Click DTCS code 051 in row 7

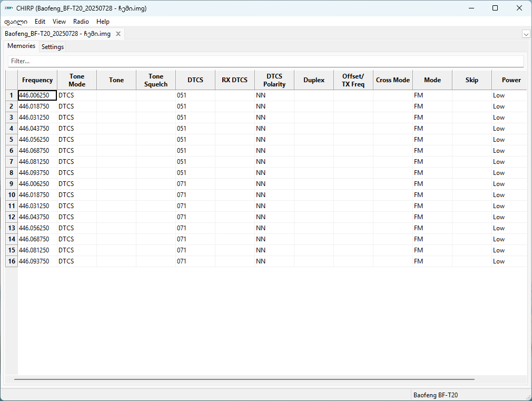pyautogui.click(x=195, y=162)
